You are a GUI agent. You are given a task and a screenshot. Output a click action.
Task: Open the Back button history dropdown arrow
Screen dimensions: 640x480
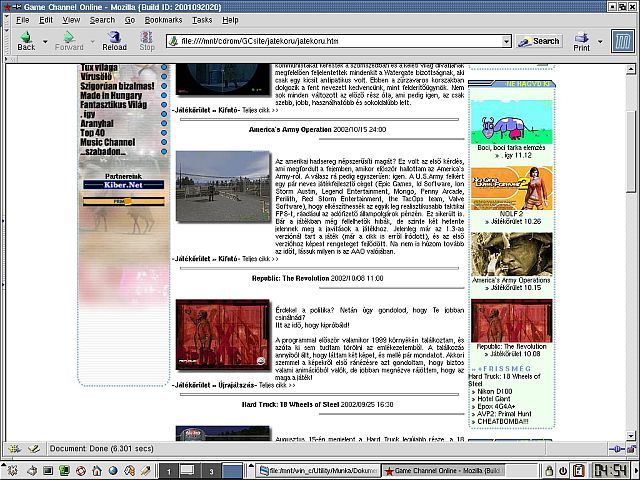coord(45,41)
